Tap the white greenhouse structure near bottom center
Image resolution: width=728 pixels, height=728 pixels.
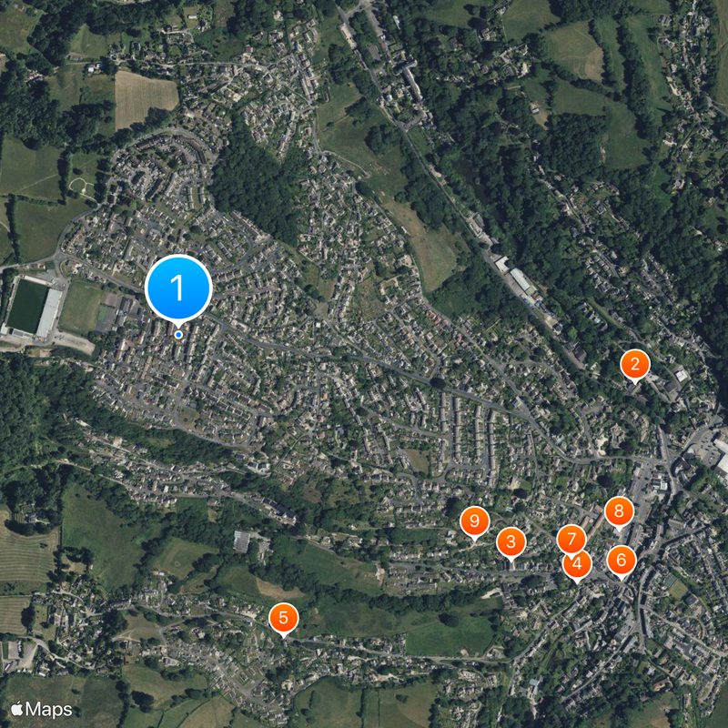[242, 541]
